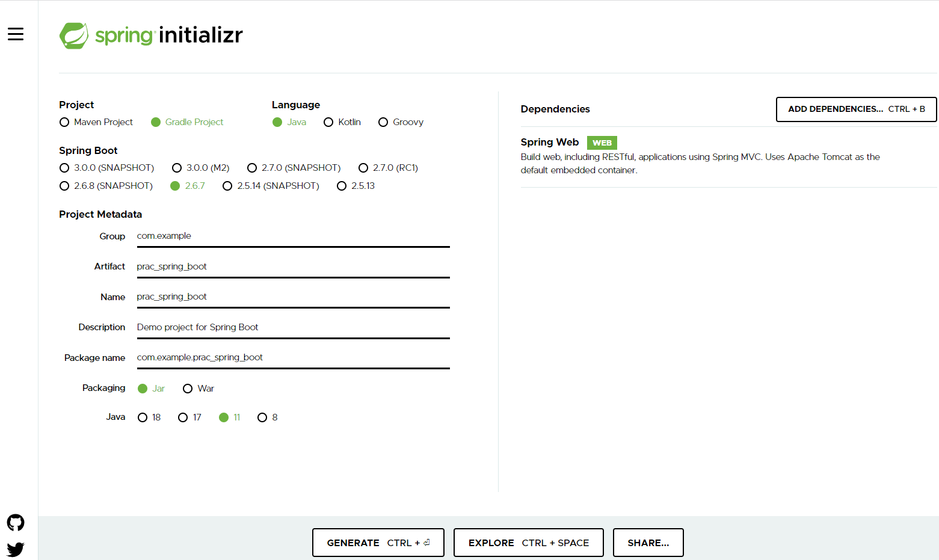The image size is (939, 560).
Task: Select Spring Boot 2.6.8 (SNAPSHOT)
Action: coord(106,186)
